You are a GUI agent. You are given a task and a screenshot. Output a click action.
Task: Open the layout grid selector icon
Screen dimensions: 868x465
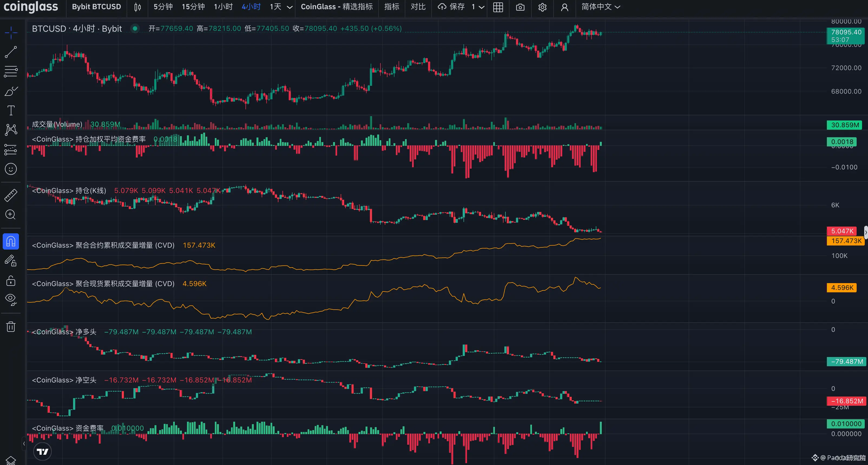point(498,7)
